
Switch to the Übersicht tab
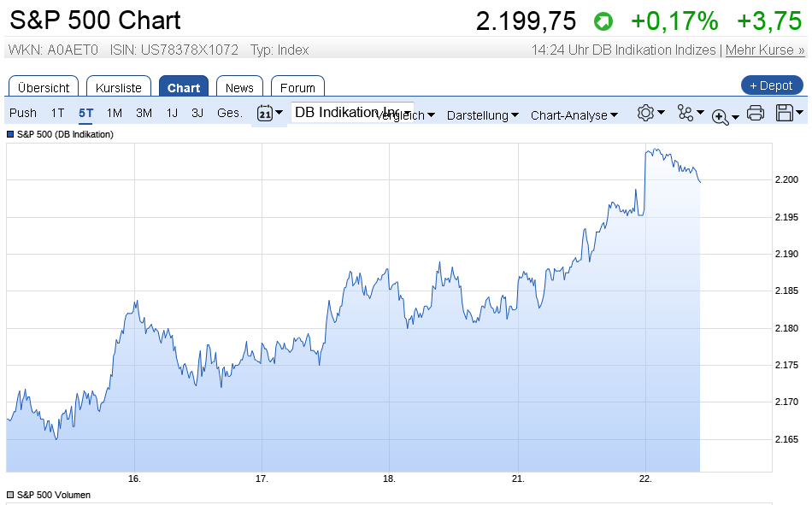44,87
